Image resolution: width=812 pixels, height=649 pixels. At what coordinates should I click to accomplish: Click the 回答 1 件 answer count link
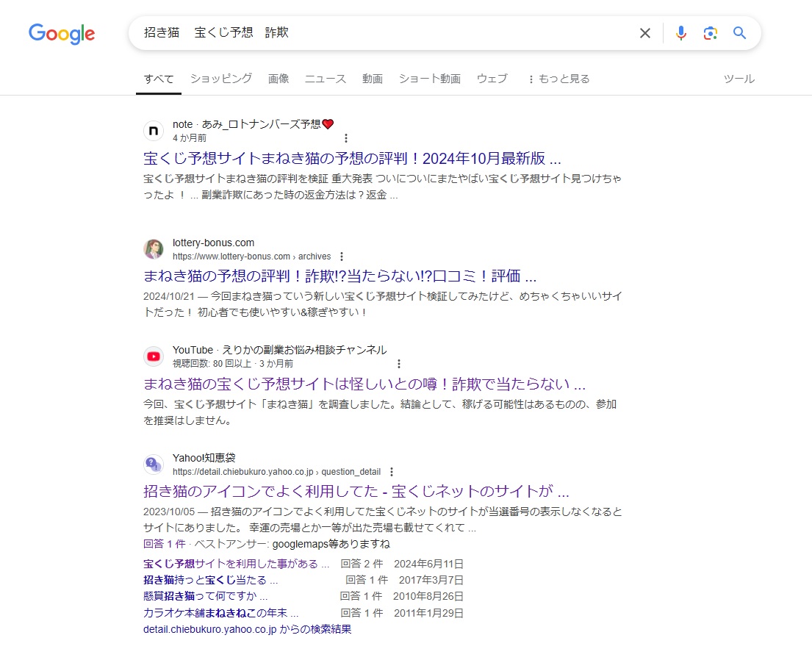coord(164,544)
